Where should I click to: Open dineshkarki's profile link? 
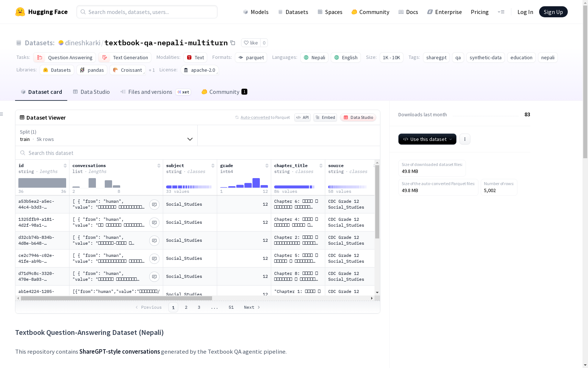click(83, 43)
